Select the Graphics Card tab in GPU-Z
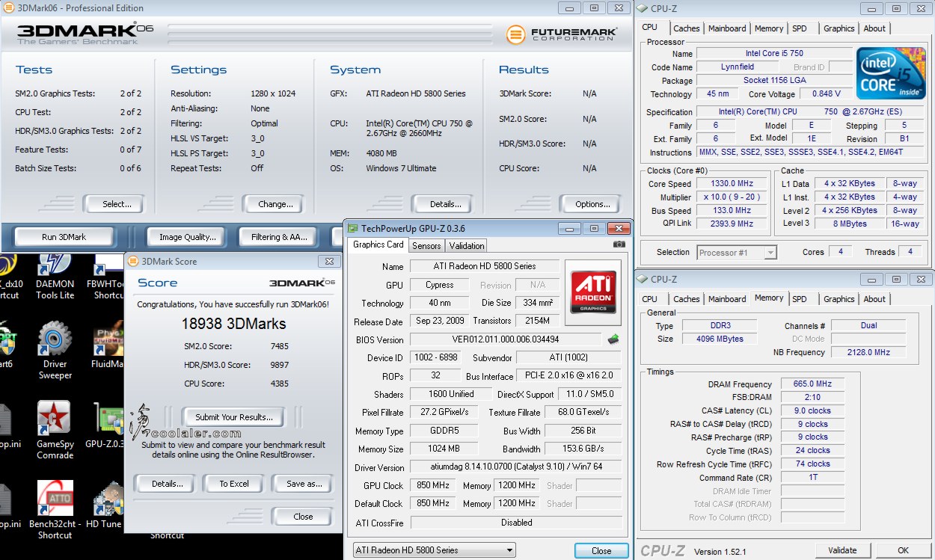 (378, 244)
